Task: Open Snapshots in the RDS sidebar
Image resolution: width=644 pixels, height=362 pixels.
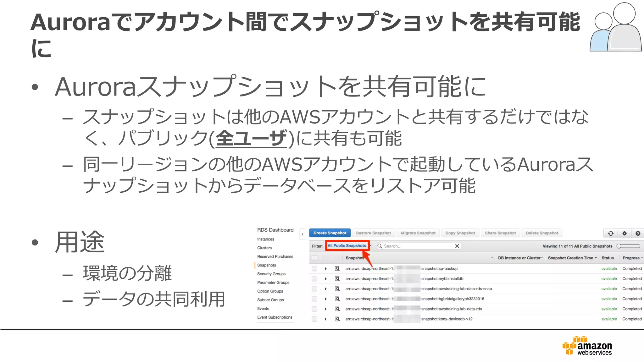Action: tap(267, 265)
